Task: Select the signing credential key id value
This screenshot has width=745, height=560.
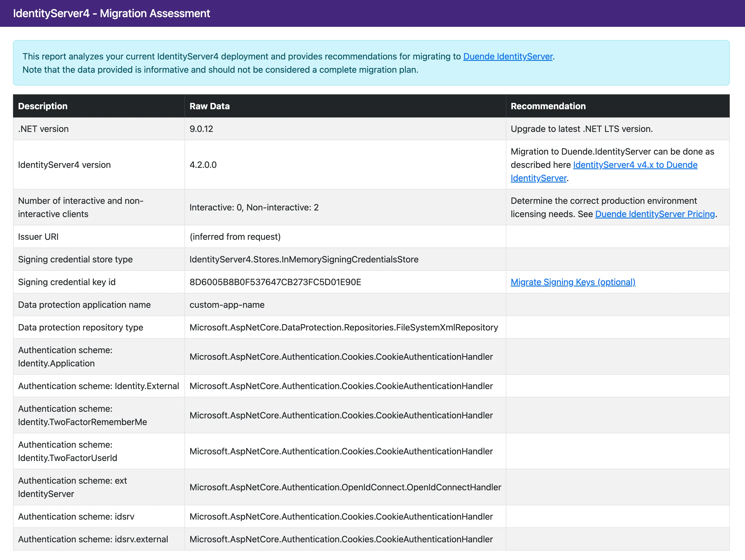Action: [x=275, y=282]
